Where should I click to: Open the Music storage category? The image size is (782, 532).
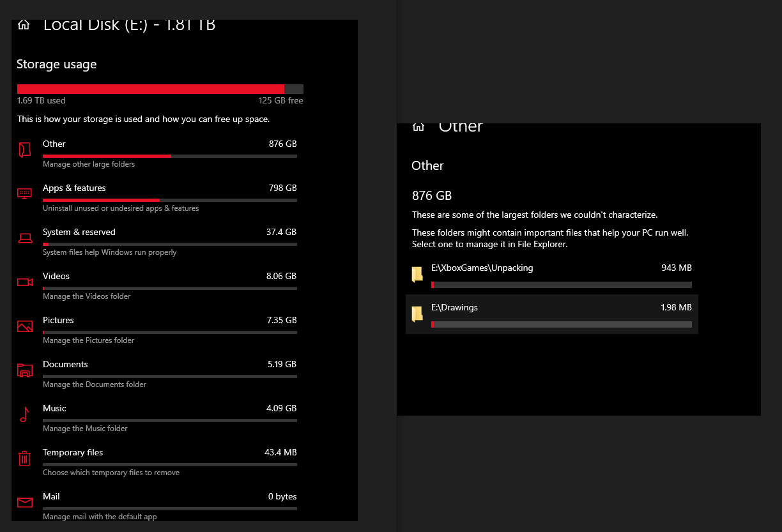point(157,418)
